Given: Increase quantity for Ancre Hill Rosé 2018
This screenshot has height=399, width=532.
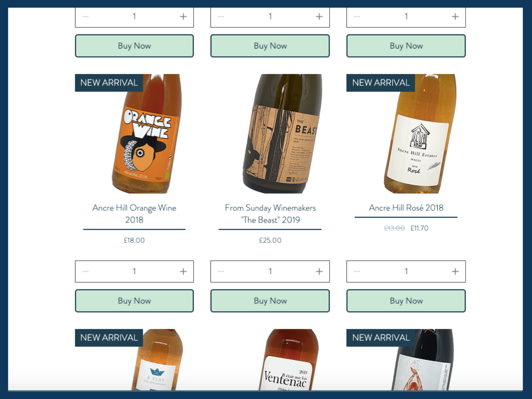Looking at the screenshot, I should pos(455,272).
